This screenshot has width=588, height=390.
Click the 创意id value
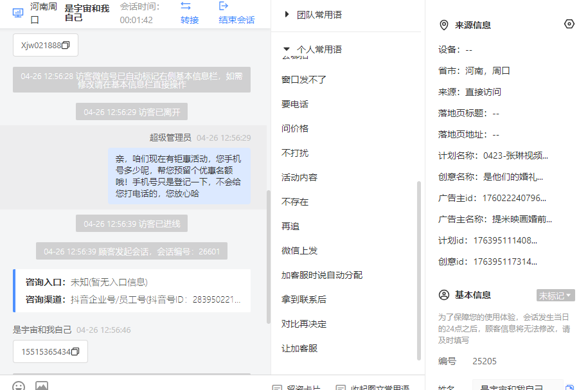[505, 261]
